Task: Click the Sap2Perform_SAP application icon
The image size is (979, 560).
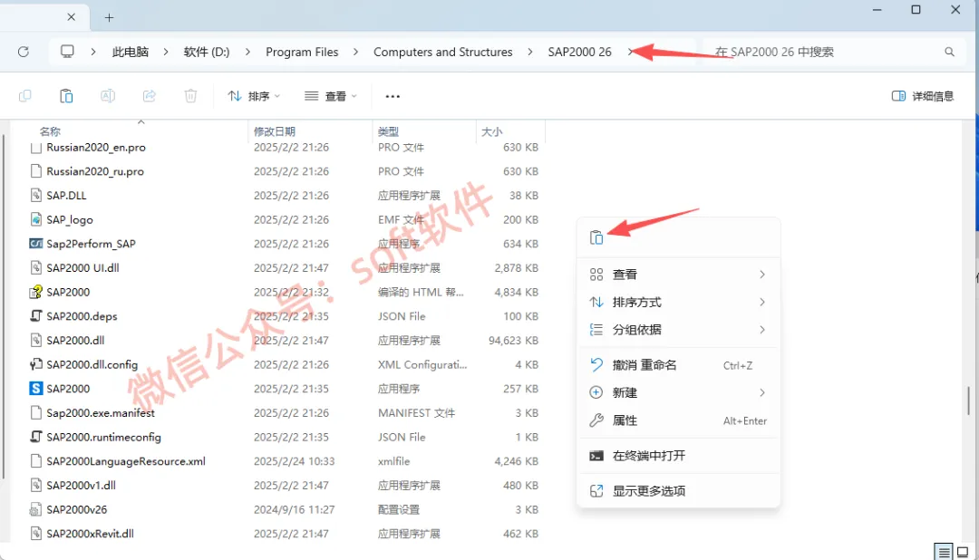Action: tap(36, 244)
